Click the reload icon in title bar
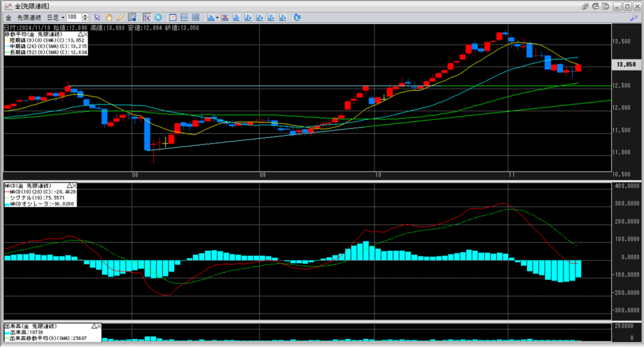 (596, 6)
